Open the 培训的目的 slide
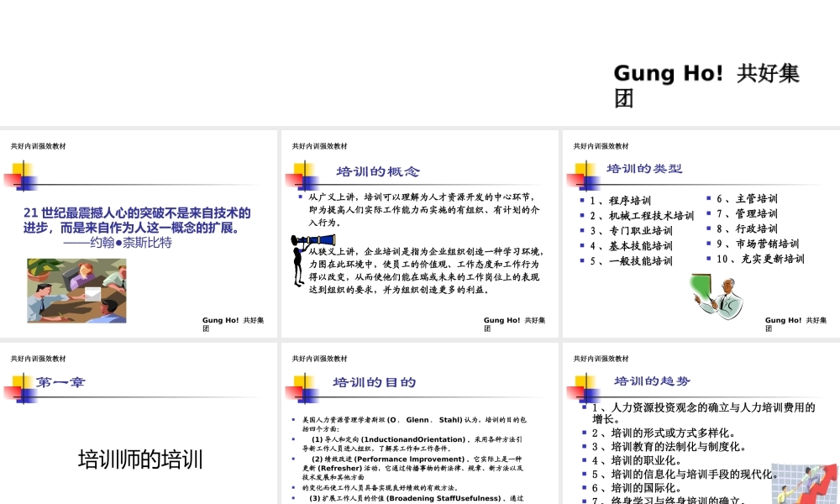 pos(419,423)
